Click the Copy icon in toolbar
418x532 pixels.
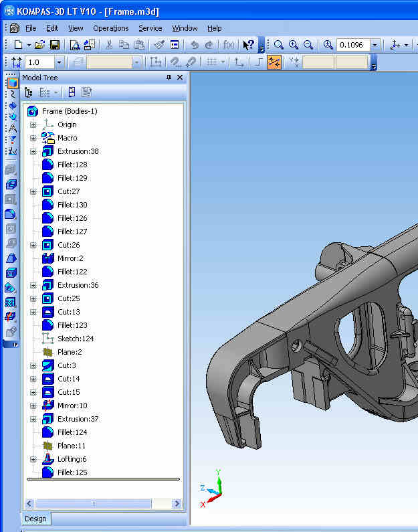pos(124,44)
